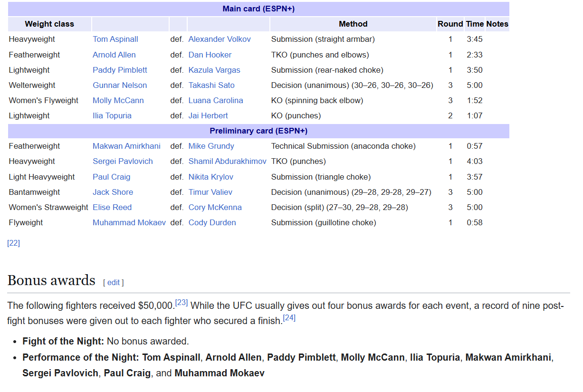Click the Women's Strawweight cell

48,207
